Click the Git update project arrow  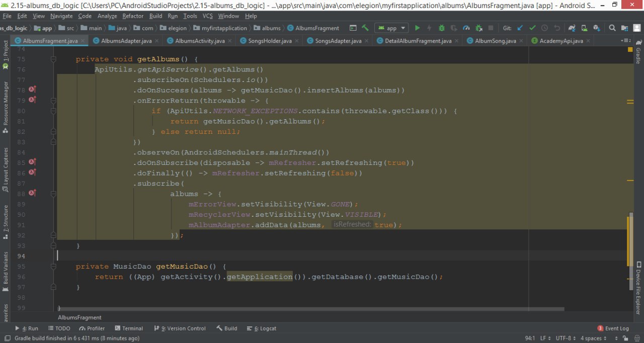click(x=520, y=28)
